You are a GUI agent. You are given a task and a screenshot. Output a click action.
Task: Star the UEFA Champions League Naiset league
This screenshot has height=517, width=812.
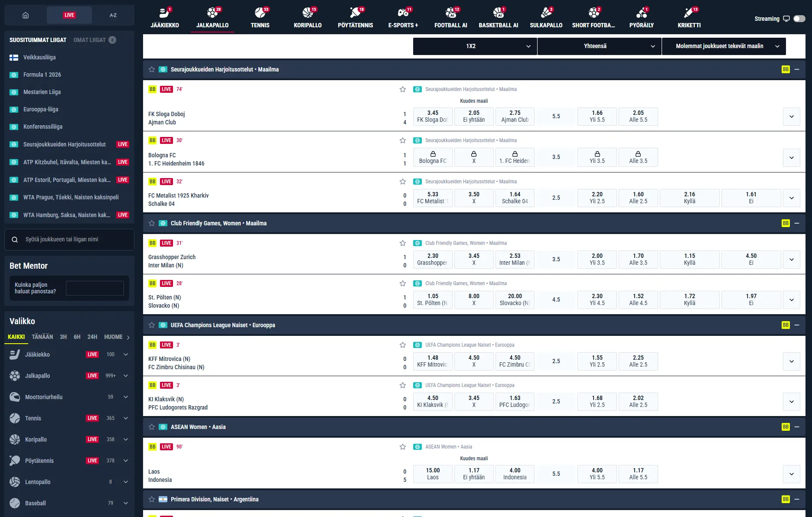click(152, 325)
